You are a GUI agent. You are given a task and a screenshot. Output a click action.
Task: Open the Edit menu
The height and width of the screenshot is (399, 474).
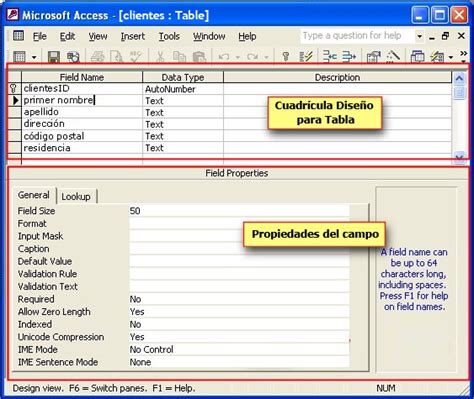67,36
